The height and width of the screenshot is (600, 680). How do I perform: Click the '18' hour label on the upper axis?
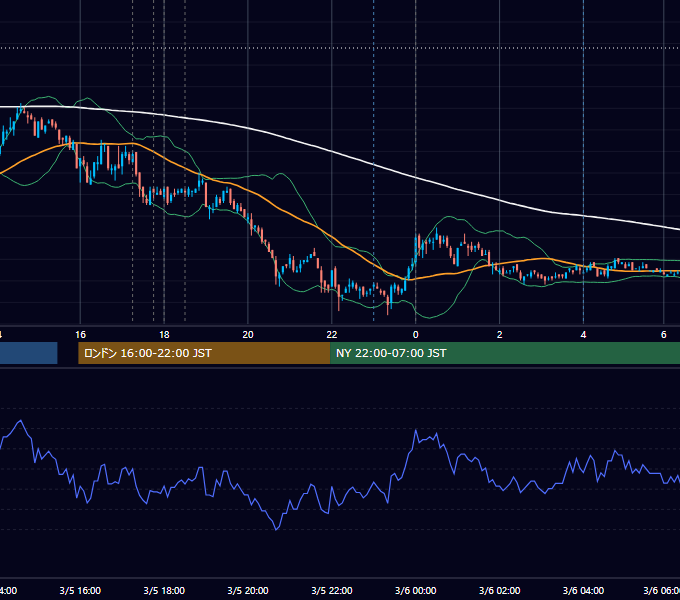[164, 335]
